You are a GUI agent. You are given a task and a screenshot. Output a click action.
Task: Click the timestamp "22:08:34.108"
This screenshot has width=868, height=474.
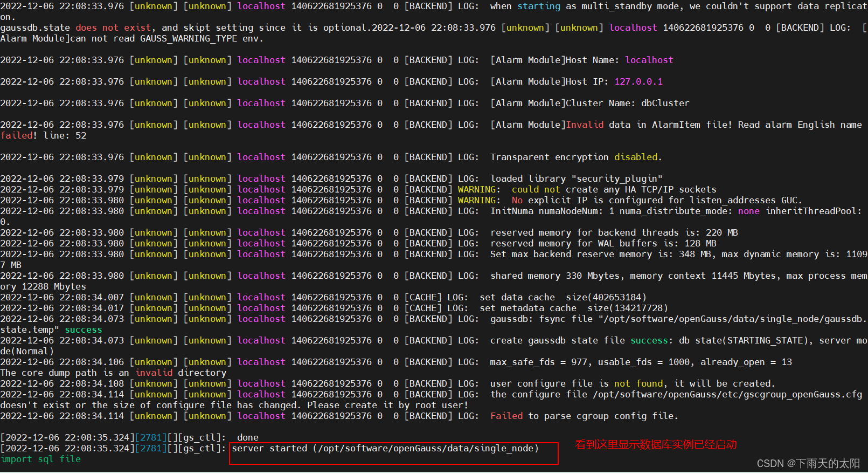[92, 384]
